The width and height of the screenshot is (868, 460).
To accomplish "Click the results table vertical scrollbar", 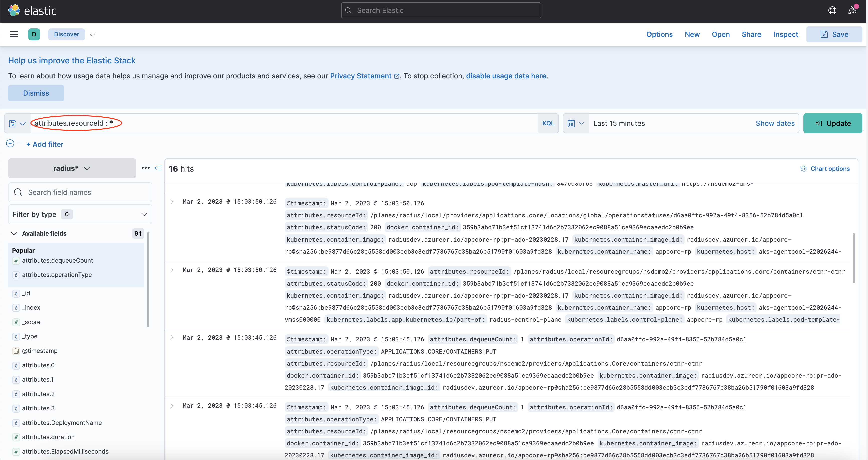I will (x=854, y=258).
